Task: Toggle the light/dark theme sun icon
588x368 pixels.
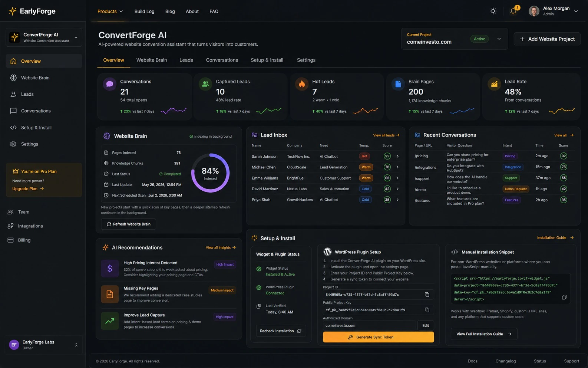Action: [493, 11]
